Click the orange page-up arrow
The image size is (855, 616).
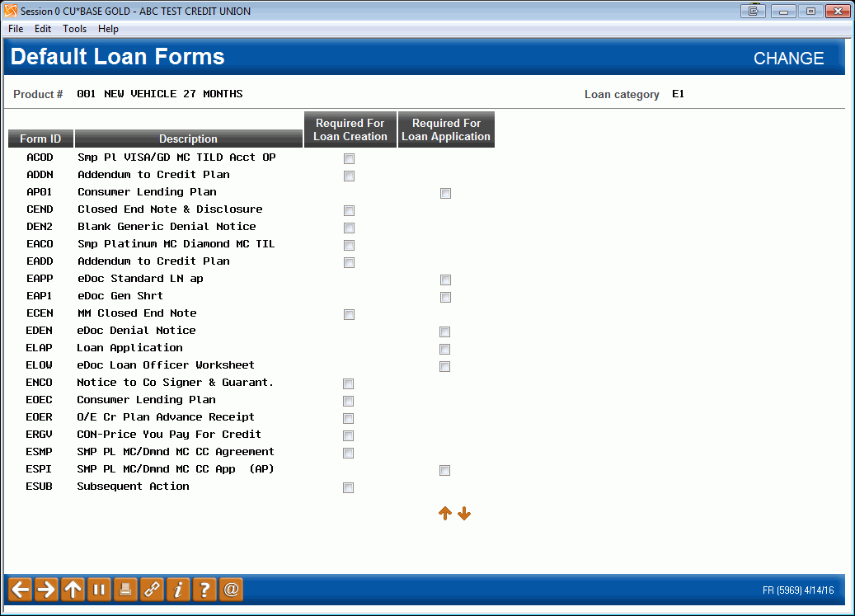pyautogui.click(x=445, y=514)
